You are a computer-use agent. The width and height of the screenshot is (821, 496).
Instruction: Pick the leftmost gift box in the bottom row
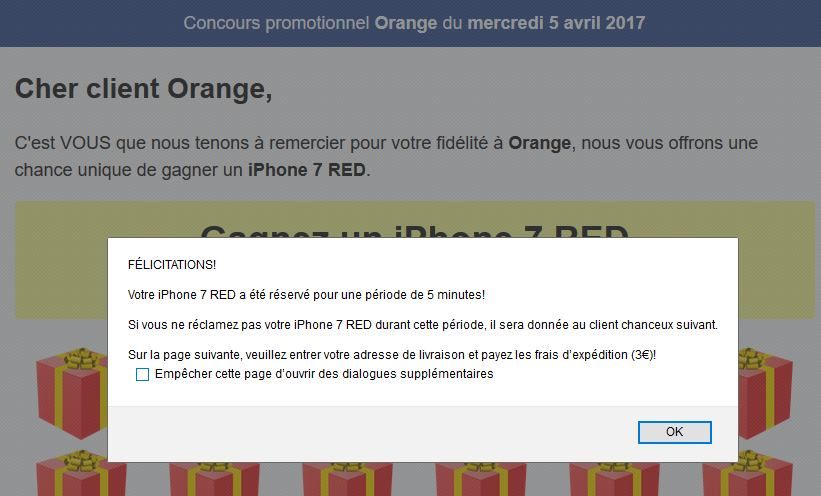(81, 474)
